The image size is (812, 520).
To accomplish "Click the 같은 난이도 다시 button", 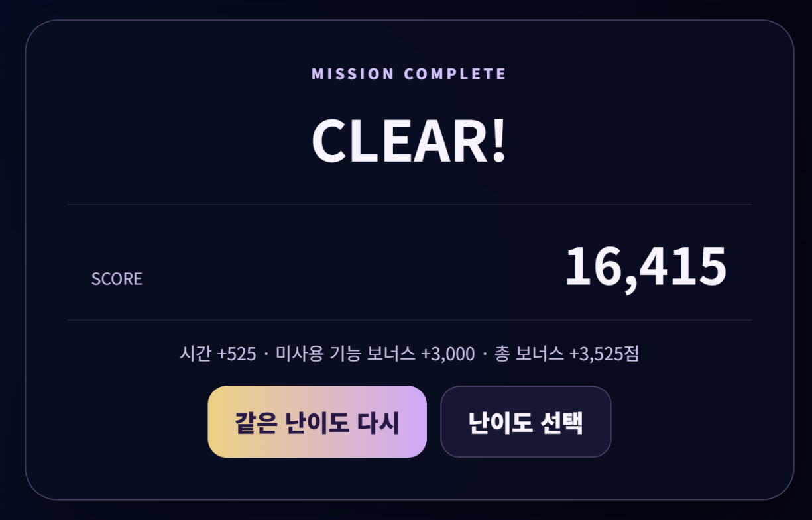I will coord(317,421).
